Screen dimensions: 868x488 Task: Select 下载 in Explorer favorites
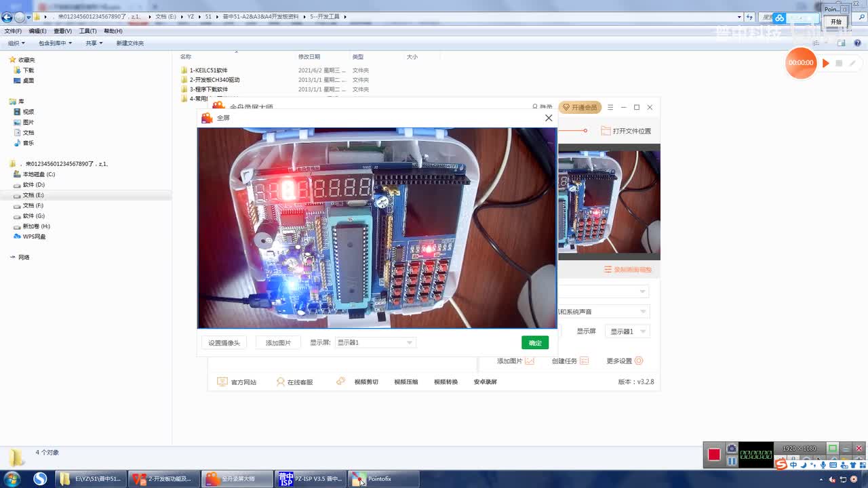28,70
